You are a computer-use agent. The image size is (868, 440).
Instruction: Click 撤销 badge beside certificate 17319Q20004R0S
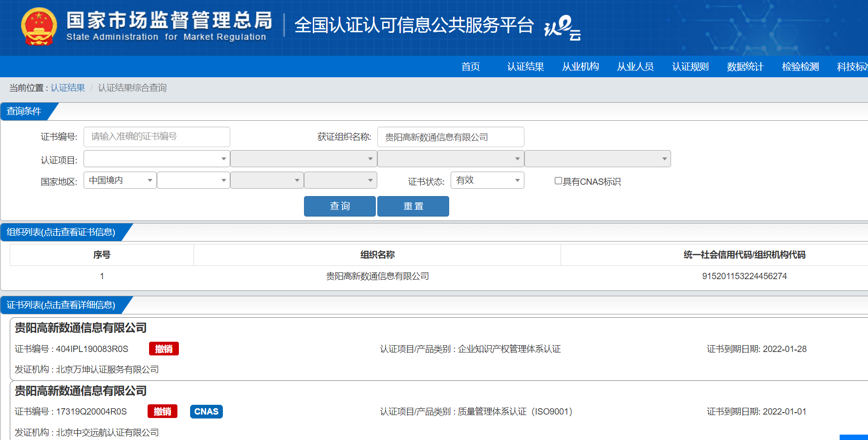coord(162,412)
